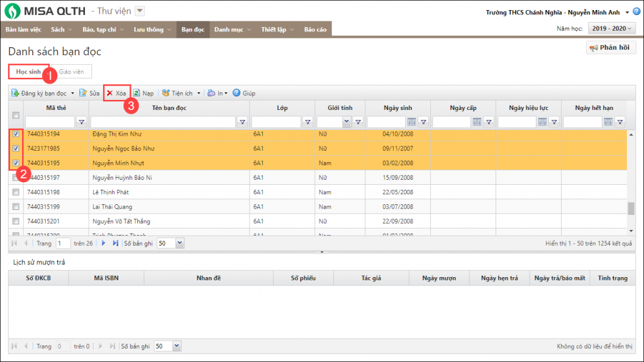Open calendar picker under Ngày sinh column
Viewport: 644px width, 362px height.
coord(412,122)
